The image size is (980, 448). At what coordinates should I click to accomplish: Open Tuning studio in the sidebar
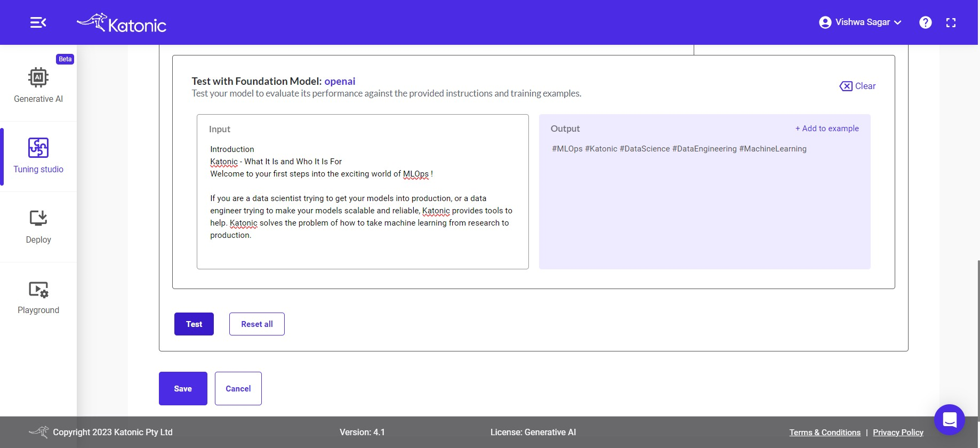[x=38, y=155]
